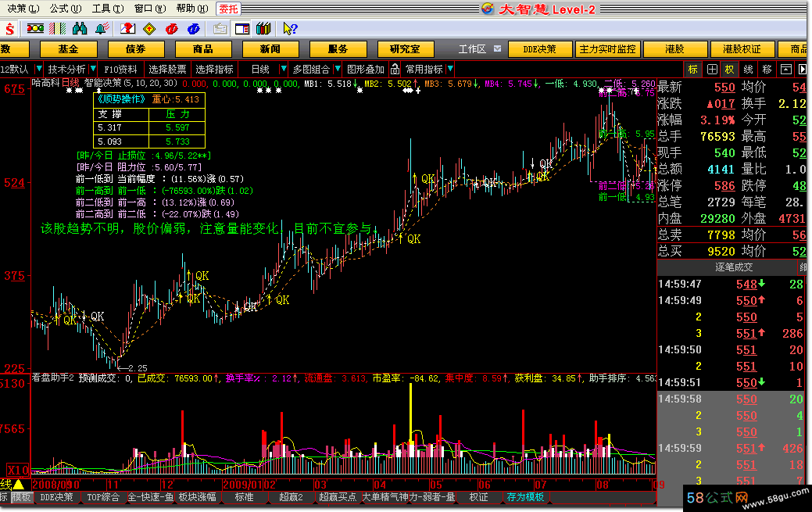This screenshot has width=812, height=512.
Task: Open the binoculars search tool
Action: (x=80, y=28)
